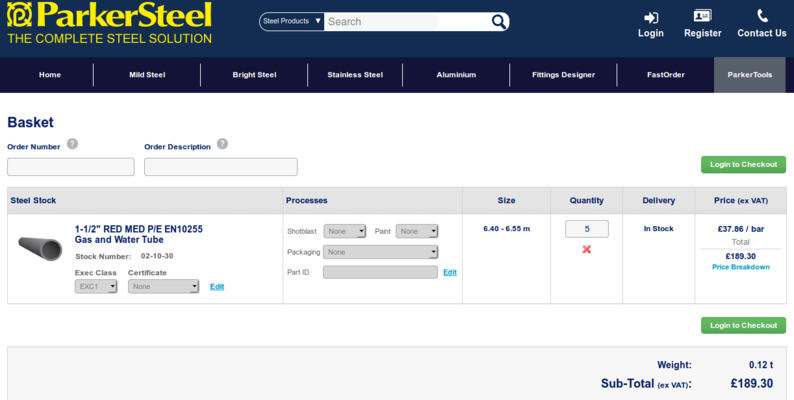Open the Mild Steel menu
794x400 pixels.
click(147, 74)
